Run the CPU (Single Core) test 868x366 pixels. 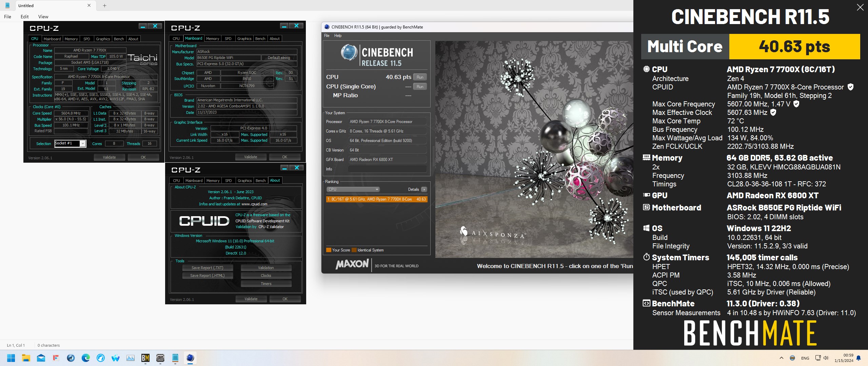click(420, 87)
